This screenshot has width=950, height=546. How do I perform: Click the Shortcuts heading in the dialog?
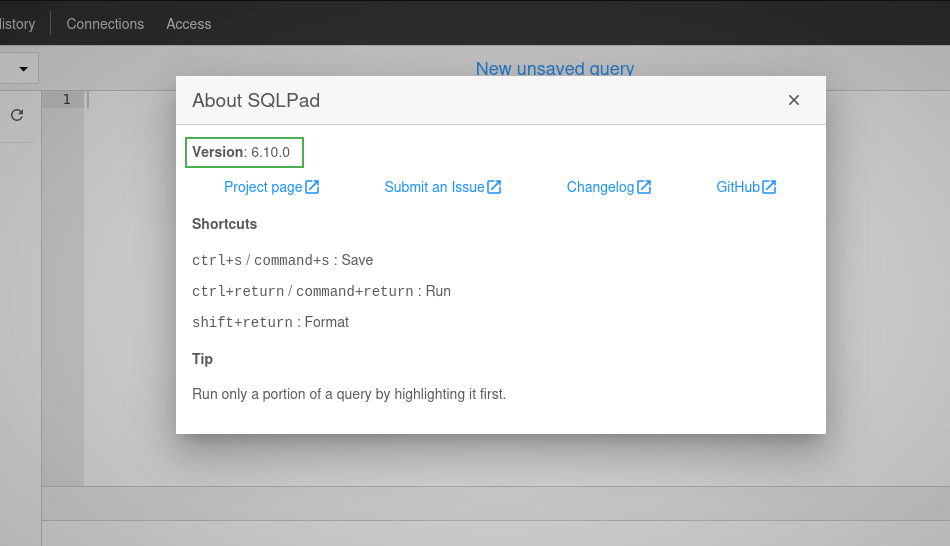(x=225, y=224)
